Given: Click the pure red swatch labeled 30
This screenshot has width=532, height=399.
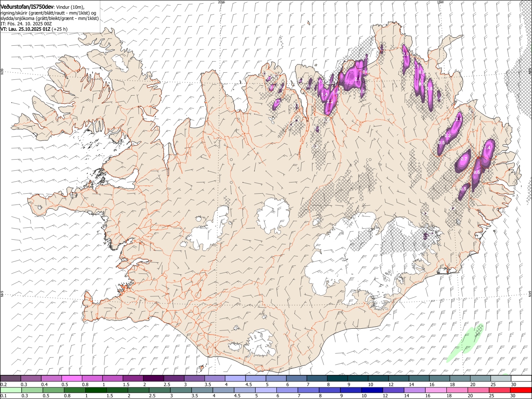Looking at the screenshot, I should click(x=521, y=390).
